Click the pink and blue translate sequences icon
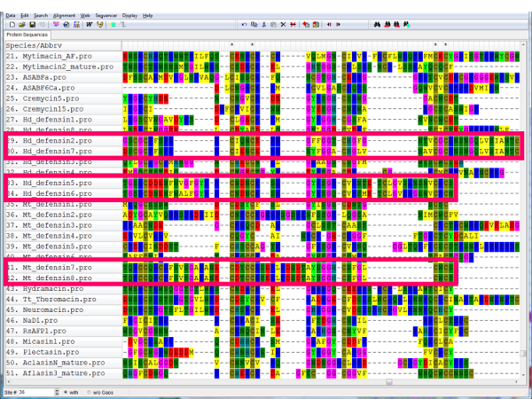 click(57, 25)
